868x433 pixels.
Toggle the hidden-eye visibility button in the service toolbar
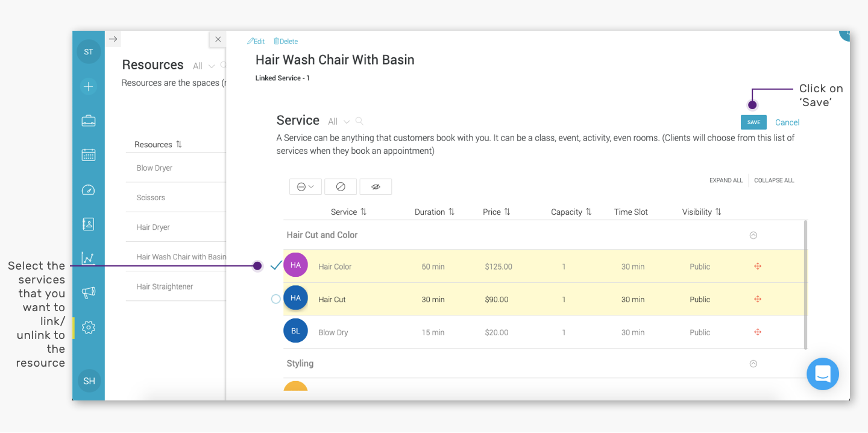[x=376, y=187]
